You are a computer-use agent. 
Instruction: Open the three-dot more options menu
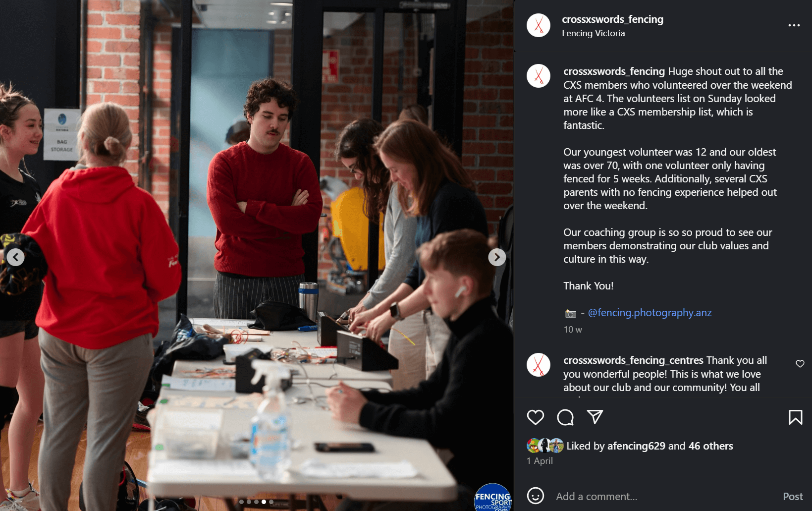pos(794,25)
